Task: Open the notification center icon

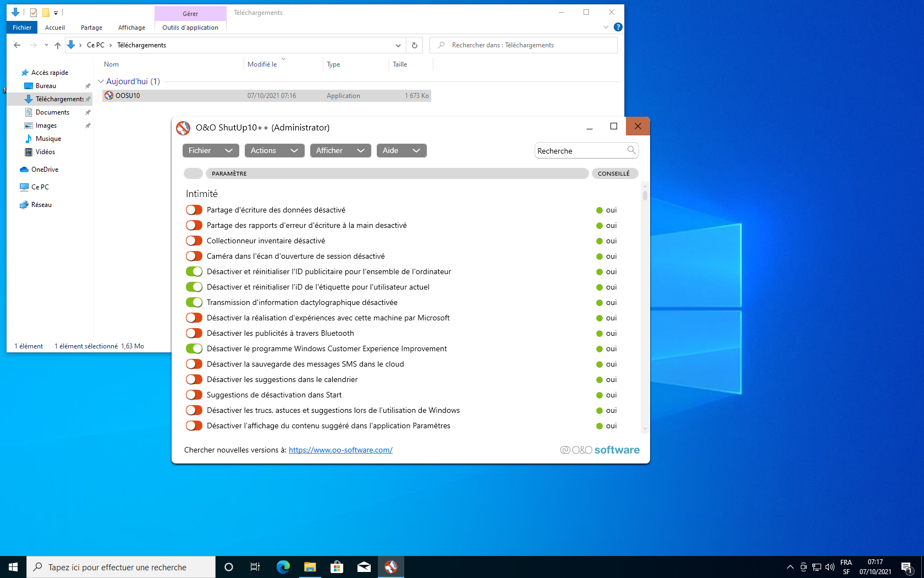Action: point(907,567)
